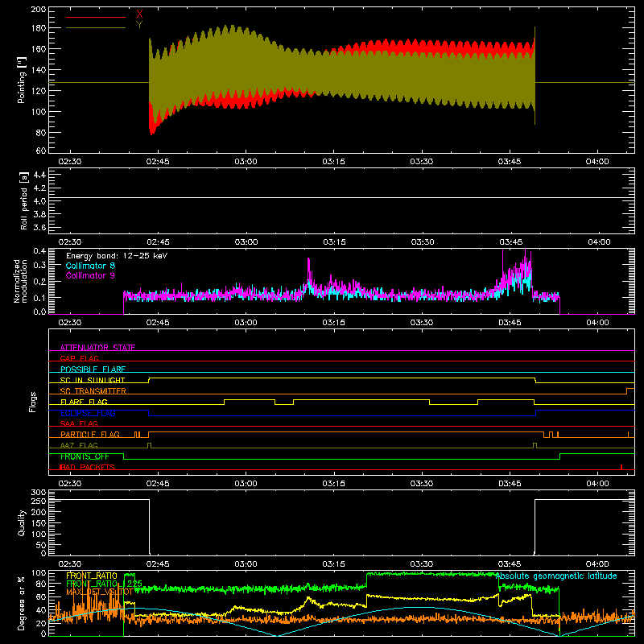Click 04:00 time label under Flags plot
644x644 pixels.
click(x=597, y=484)
